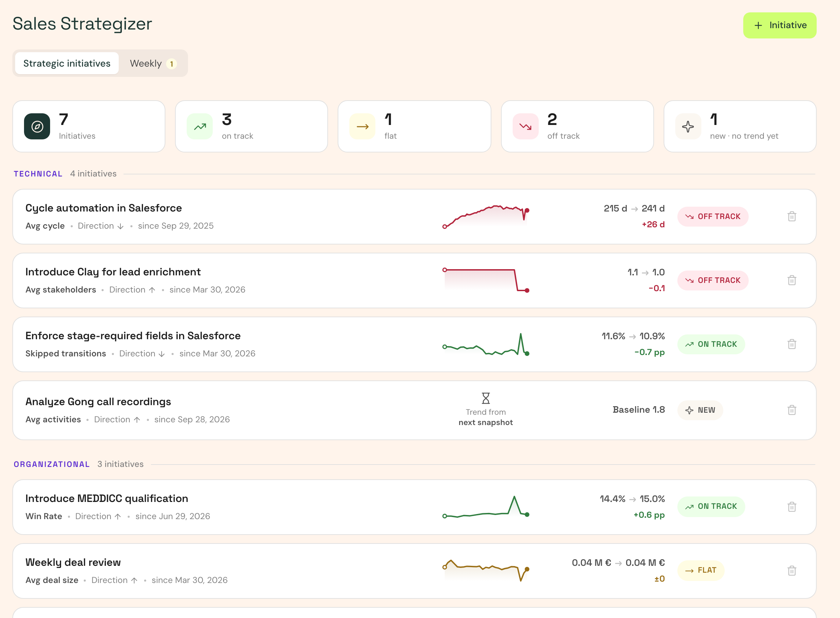
Task: Click the TECHNICAL section header
Action: point(38,174)
